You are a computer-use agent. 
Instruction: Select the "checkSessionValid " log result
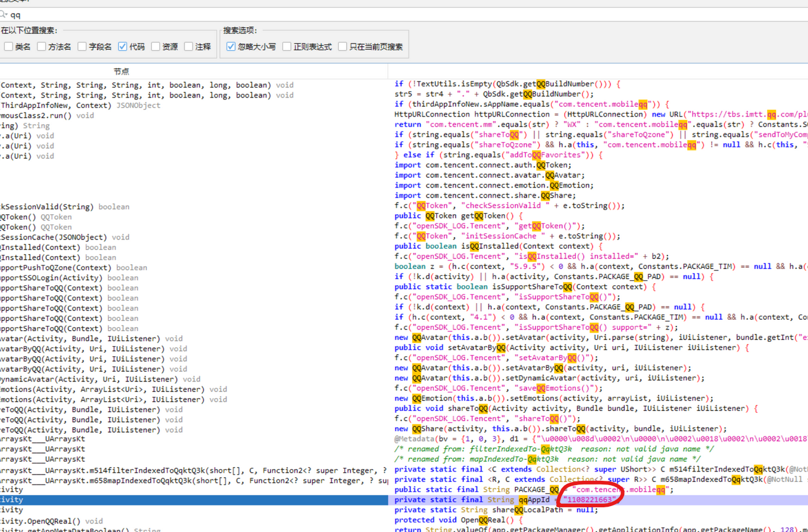pyautogui.click(x=509, y=206)
